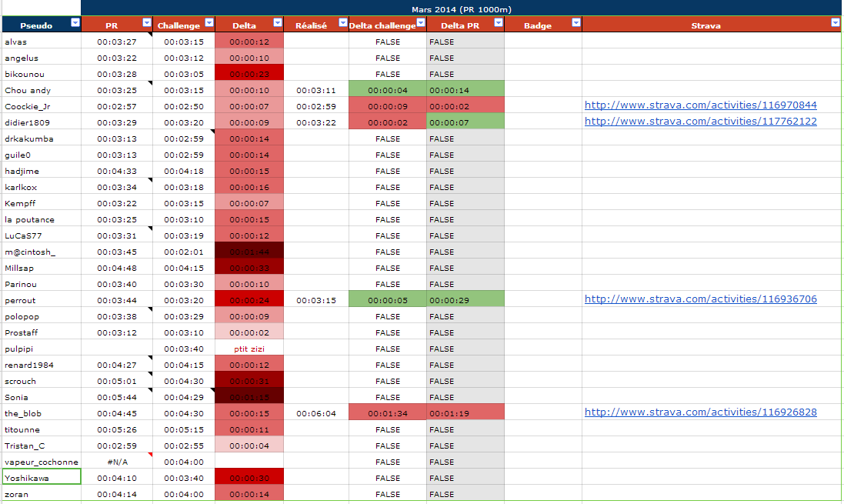Open the Delta column filter dropdown
The image size is (844, 504).
click(x=278, y=22)
